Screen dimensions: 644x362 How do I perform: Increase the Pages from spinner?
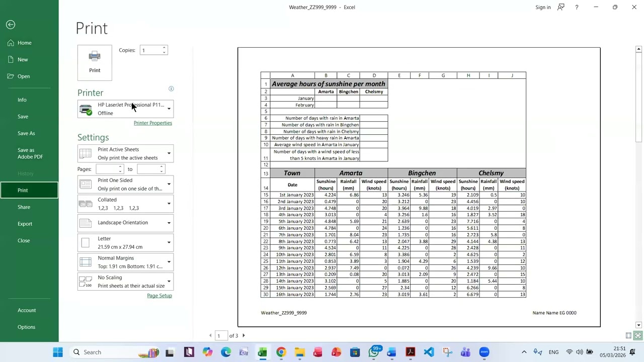click(120, 167)
